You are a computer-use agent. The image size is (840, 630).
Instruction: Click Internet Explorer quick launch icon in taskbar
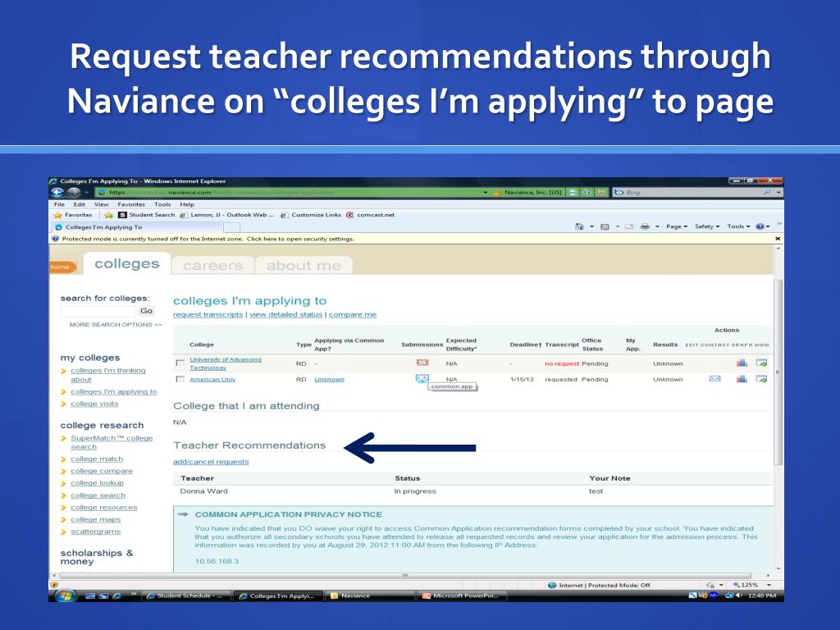click(x=116, y=596)
